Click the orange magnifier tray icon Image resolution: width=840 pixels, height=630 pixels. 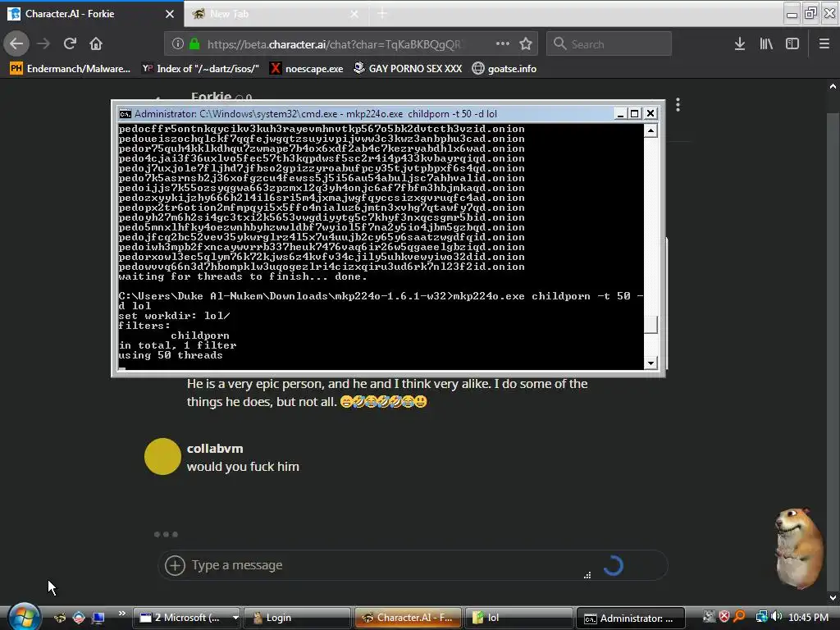(x=739, y=617)
